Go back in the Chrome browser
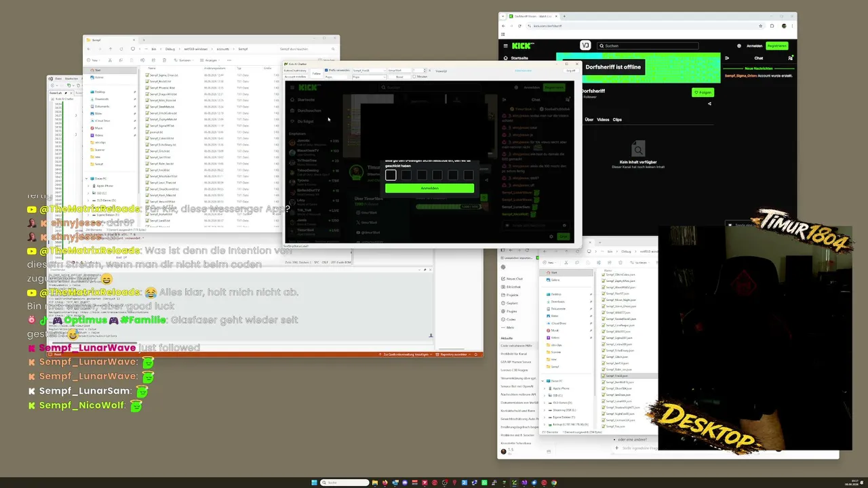Screen dimensions: 868x488 pos(503,26)
